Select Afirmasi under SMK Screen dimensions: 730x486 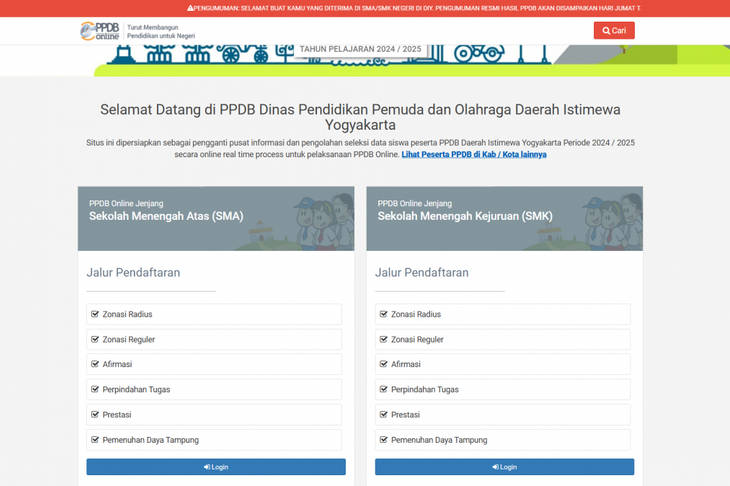[x=503, y=364]
